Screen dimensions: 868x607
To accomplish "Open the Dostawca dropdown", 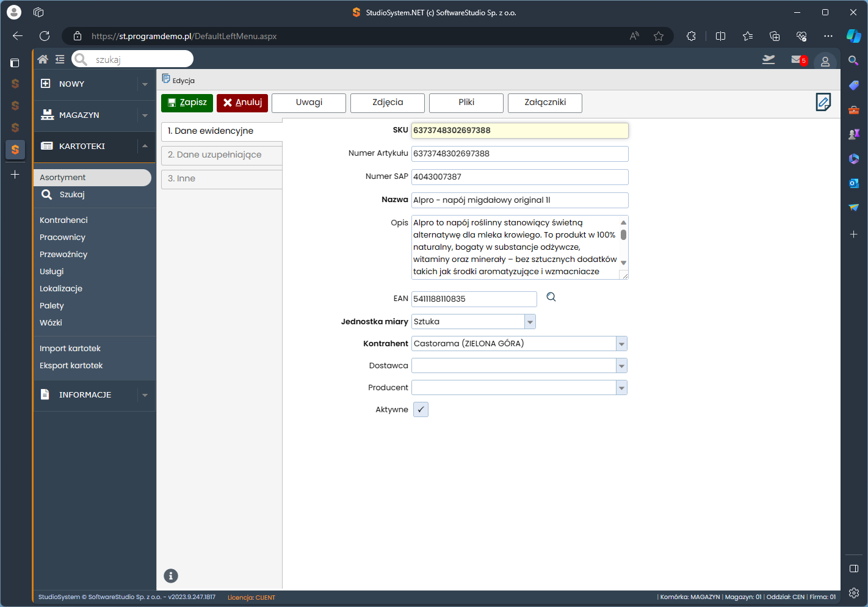I will pos(621,366).
